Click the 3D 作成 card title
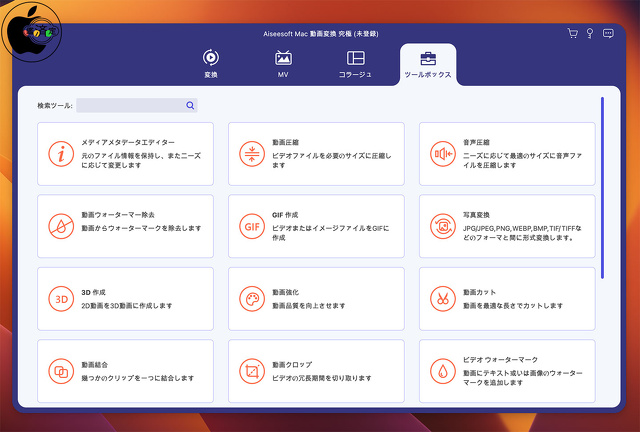Viewport: 640px width, 432px height. [x=93, y=292]
